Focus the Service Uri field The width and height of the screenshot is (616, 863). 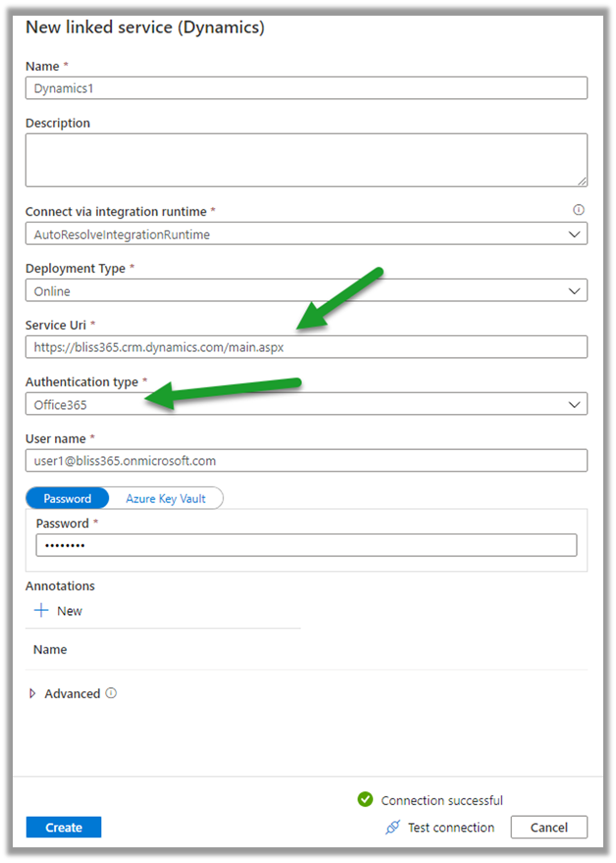pos(306,347)
